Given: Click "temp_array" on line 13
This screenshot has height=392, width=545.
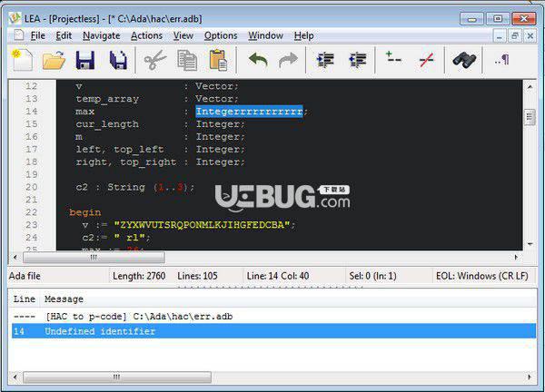Looking at the screenshot, I should pyautogui.click(x=107, y=99).
